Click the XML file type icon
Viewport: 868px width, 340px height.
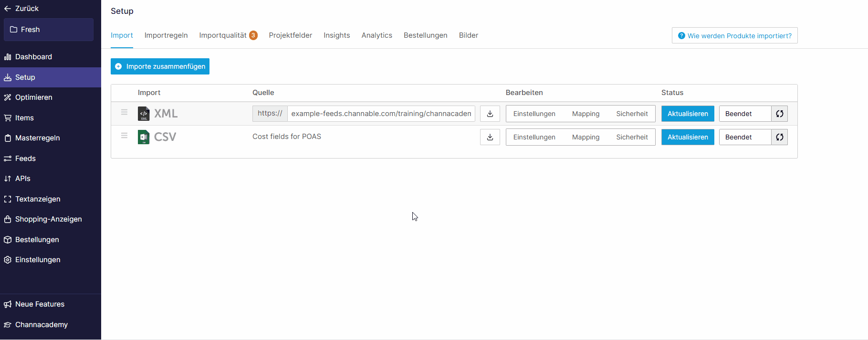[x=144, y=114]
